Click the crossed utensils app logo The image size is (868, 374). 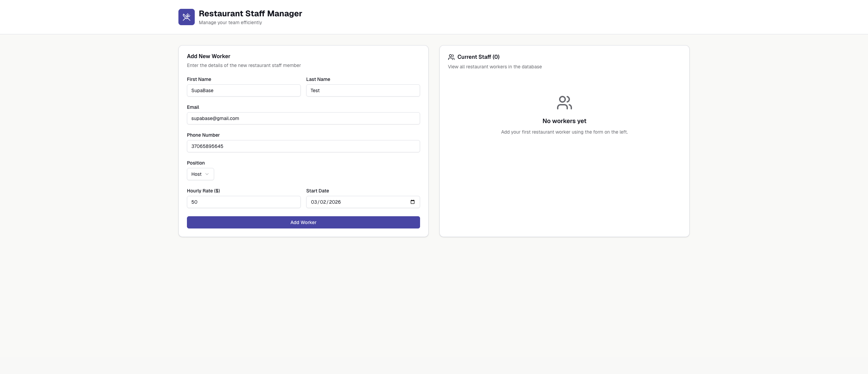186,17
